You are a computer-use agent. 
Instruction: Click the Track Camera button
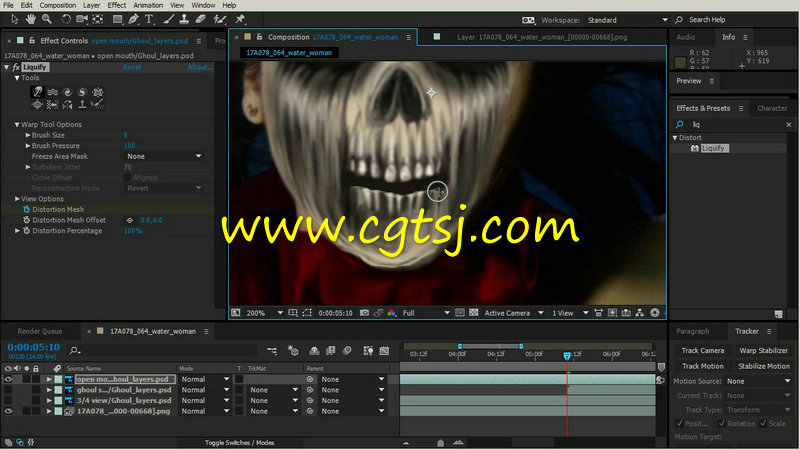(703, 351)
